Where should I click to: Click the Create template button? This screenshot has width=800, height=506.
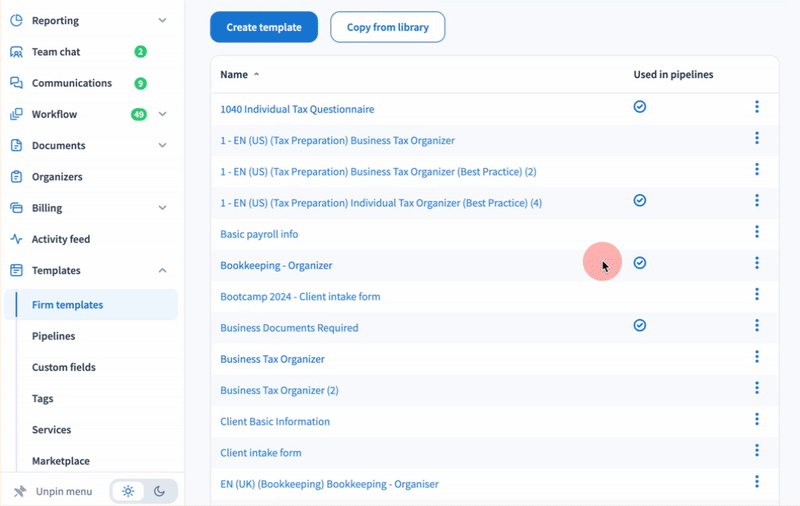coord(264,28)
